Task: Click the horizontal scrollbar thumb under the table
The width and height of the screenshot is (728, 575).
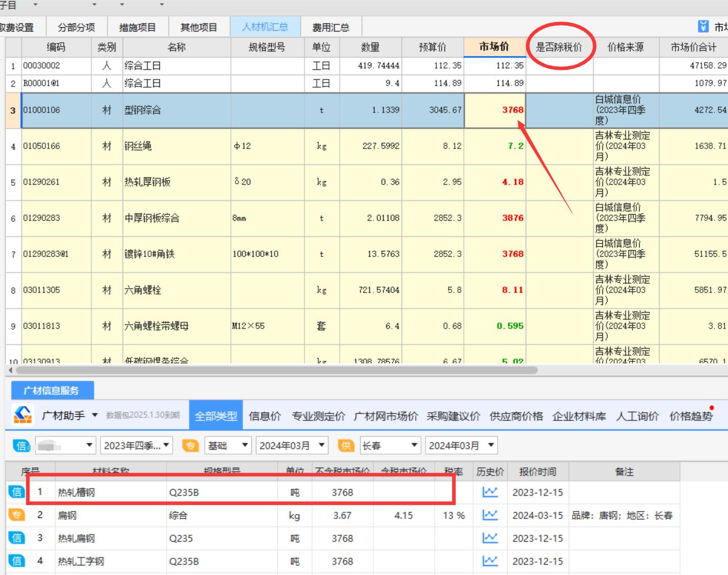Action: click(x=276, y=370)
